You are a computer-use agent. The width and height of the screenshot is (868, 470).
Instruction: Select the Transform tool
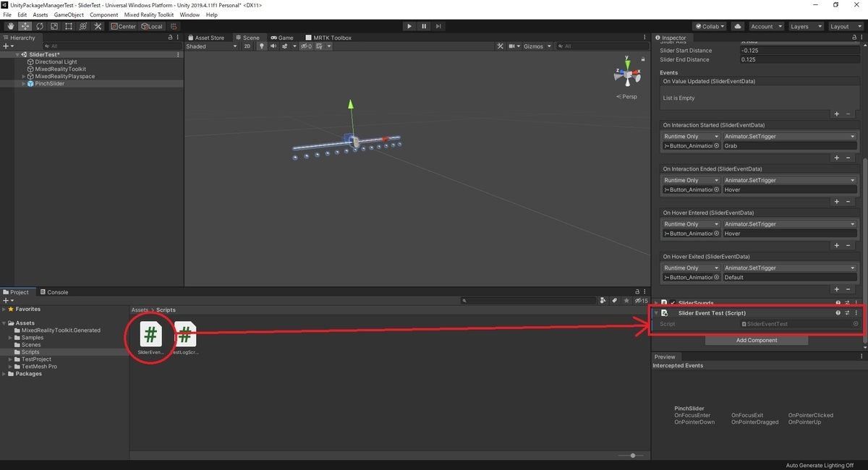82,26
